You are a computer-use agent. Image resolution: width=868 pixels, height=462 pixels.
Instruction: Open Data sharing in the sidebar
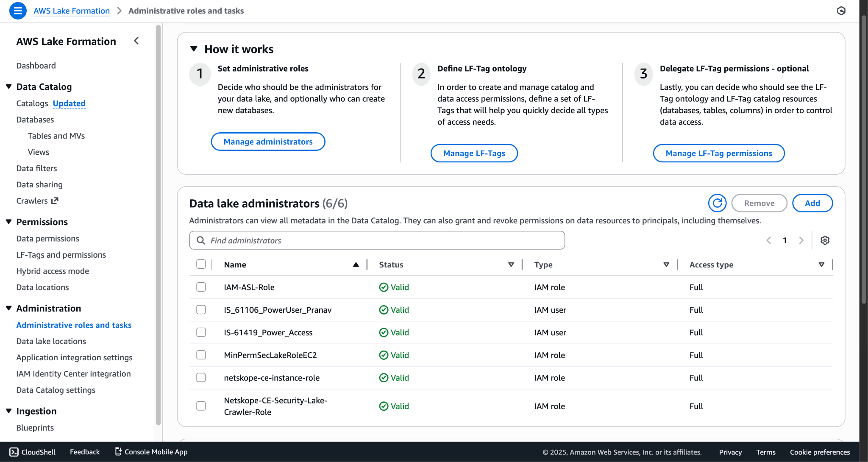coord(39,184)
